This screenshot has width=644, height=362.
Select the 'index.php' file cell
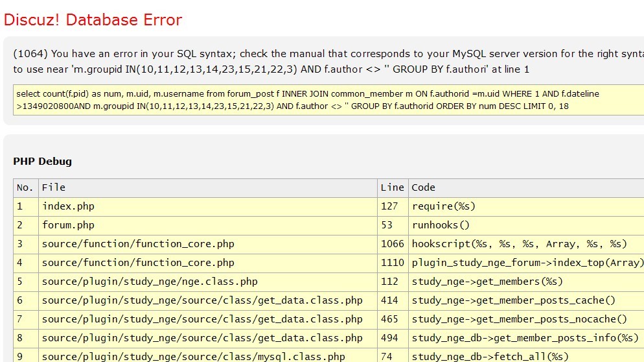pyautogui.click(x=208, y=207)
